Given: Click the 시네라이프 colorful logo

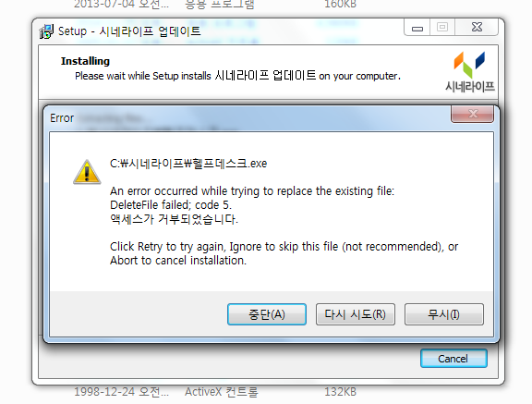Looking at the screenshot, I should tap(470, 72).
